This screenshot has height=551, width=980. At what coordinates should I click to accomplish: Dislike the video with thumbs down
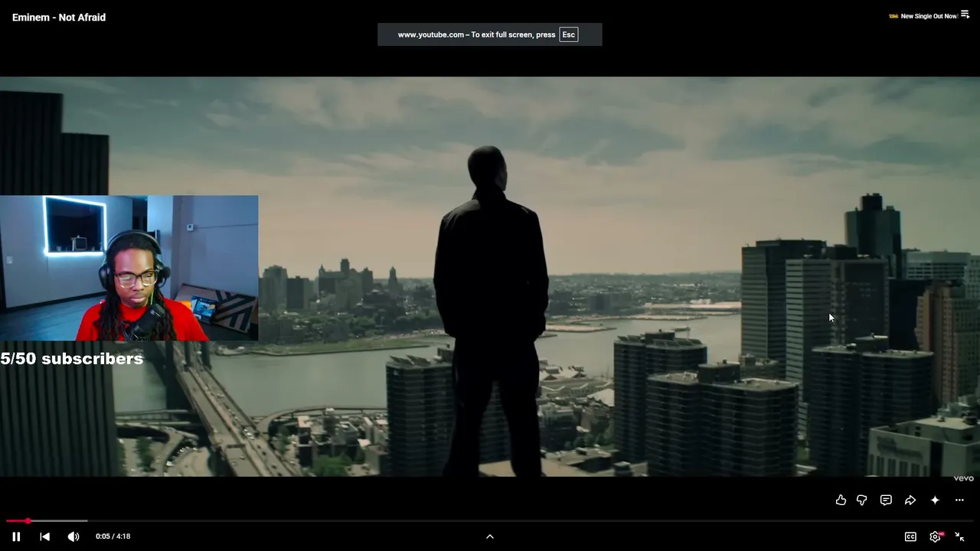click(861, 500)
